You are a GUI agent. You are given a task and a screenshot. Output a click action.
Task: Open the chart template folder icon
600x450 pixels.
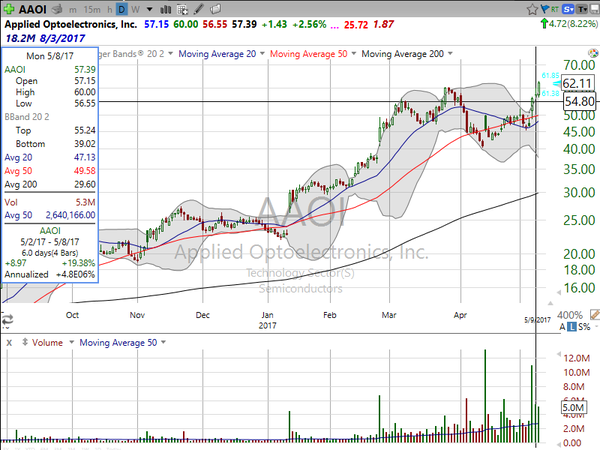click(215, 9)
